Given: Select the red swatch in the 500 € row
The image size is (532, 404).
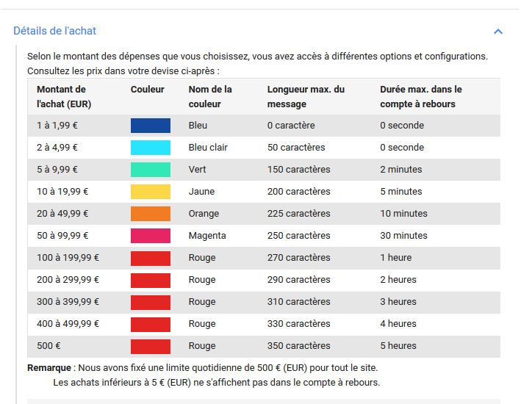Looking at the screenshot, I should [151, 346].
